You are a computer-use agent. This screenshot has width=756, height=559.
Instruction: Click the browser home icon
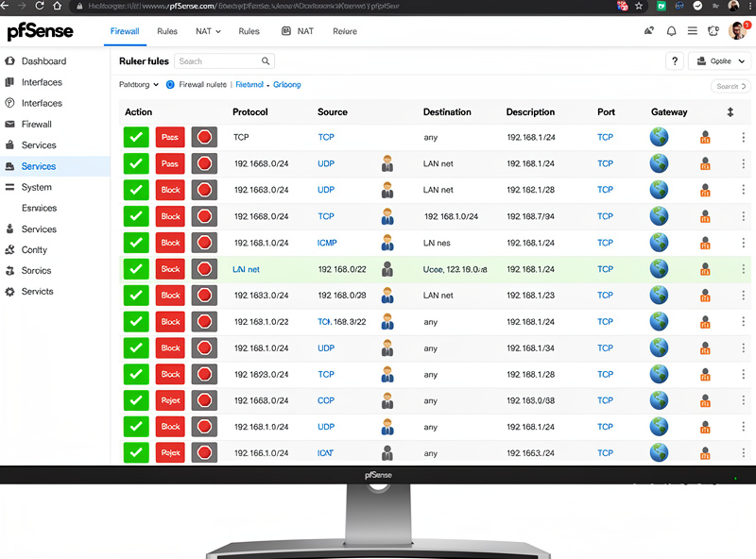57,7
